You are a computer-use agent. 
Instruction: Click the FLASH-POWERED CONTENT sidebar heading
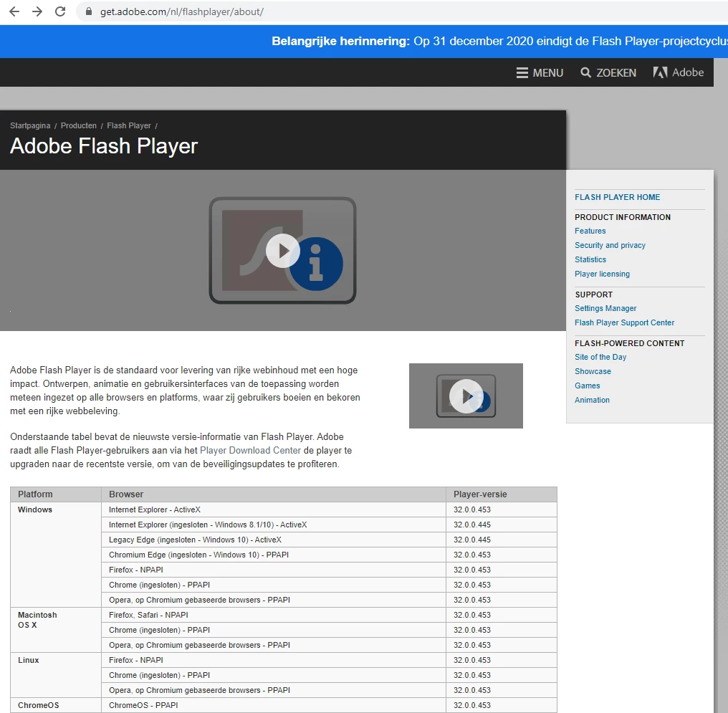coord(630,343)
